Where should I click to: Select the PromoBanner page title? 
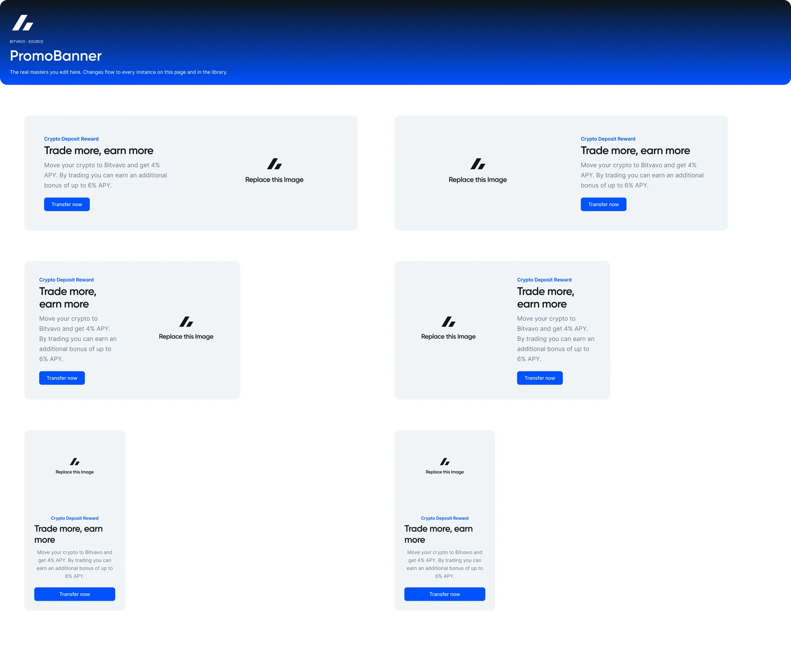click(56, 56)
